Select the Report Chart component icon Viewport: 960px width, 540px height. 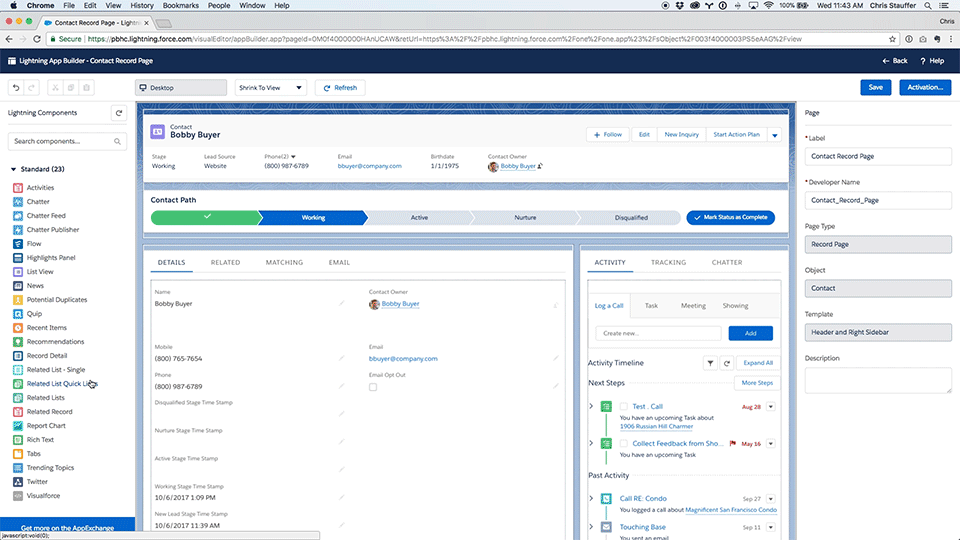click(x=18, y=426)
